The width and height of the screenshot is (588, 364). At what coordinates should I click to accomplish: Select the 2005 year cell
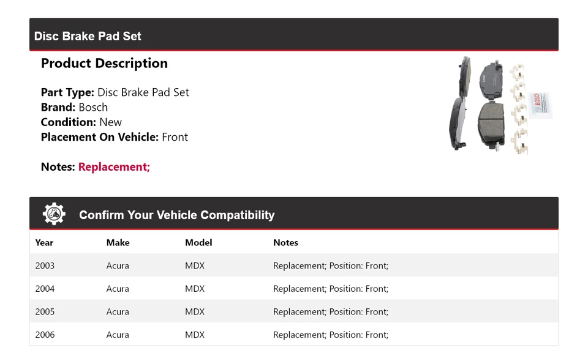45,312
